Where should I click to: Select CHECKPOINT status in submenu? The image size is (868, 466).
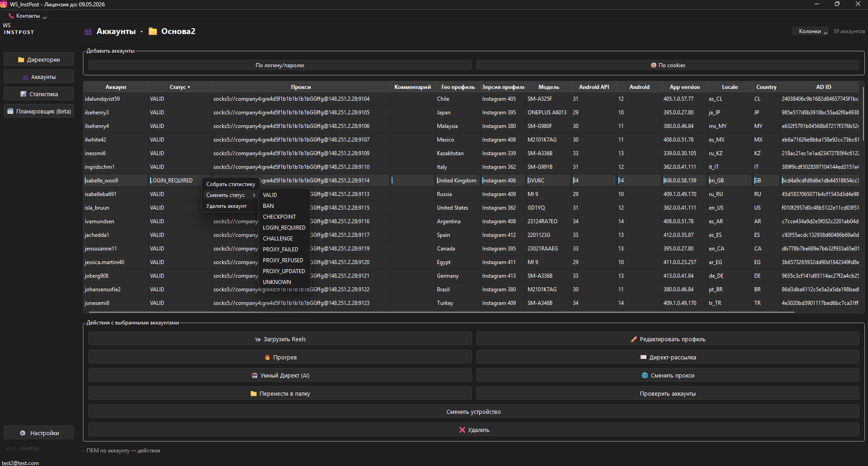(x=279, y=217)
